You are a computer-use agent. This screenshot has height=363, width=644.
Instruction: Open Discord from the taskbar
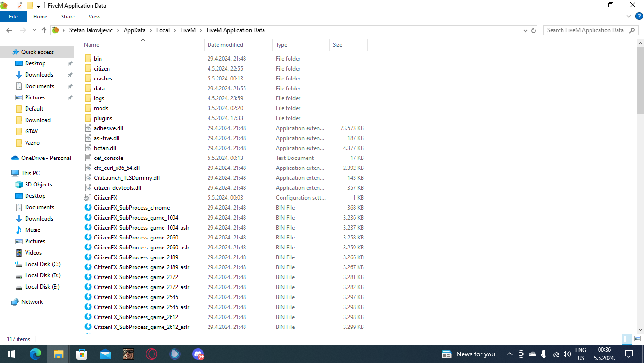[x=198, y=354]
